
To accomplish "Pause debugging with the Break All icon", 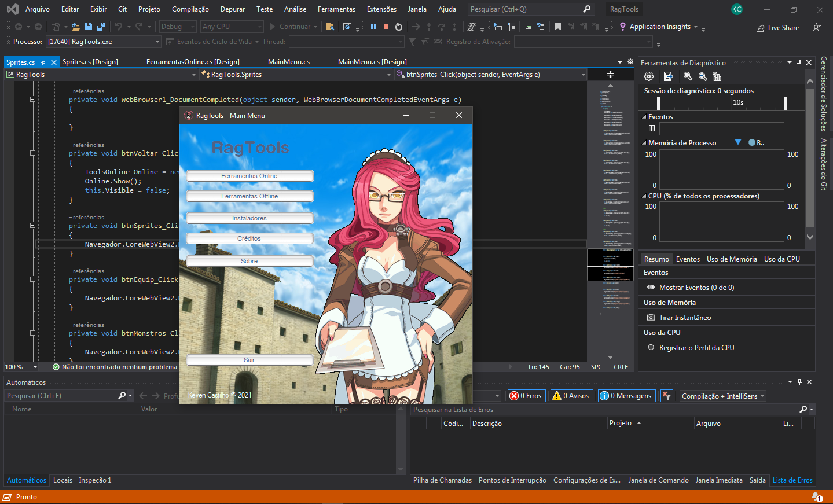I will (373, 27).
